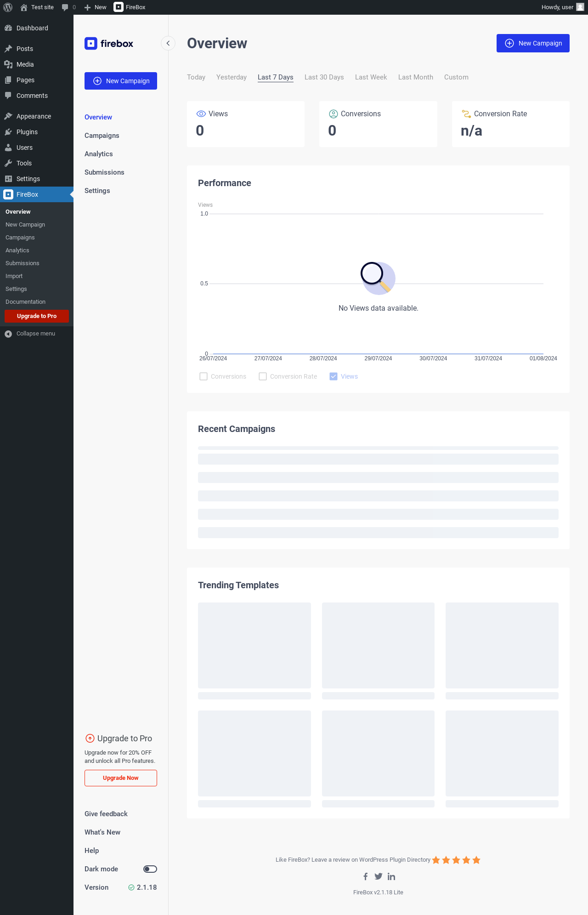The image size is (588, 915).
Task: Open the Pages menu
Action: click(37, 80)
